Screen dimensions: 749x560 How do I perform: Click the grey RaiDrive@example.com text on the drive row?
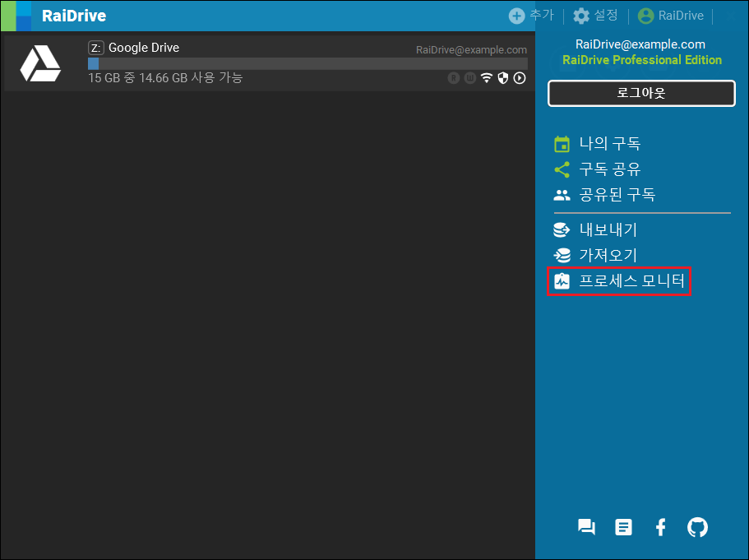[x=471, y=49]
